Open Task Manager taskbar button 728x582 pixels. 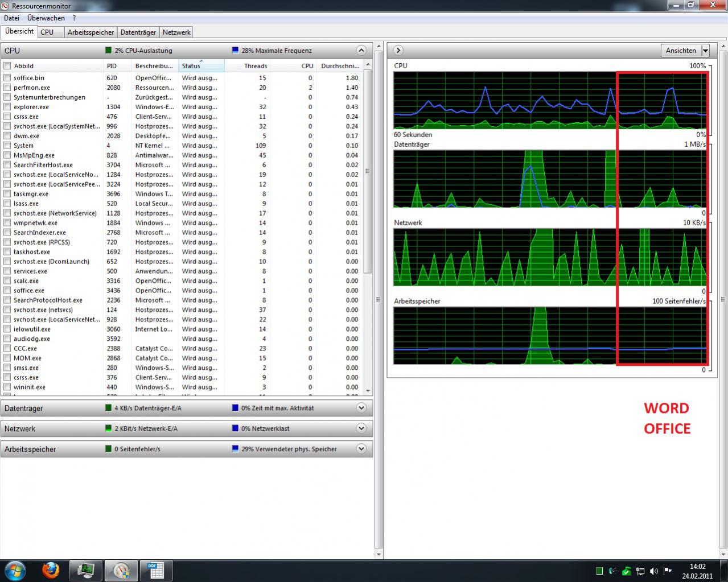[86, 570]
